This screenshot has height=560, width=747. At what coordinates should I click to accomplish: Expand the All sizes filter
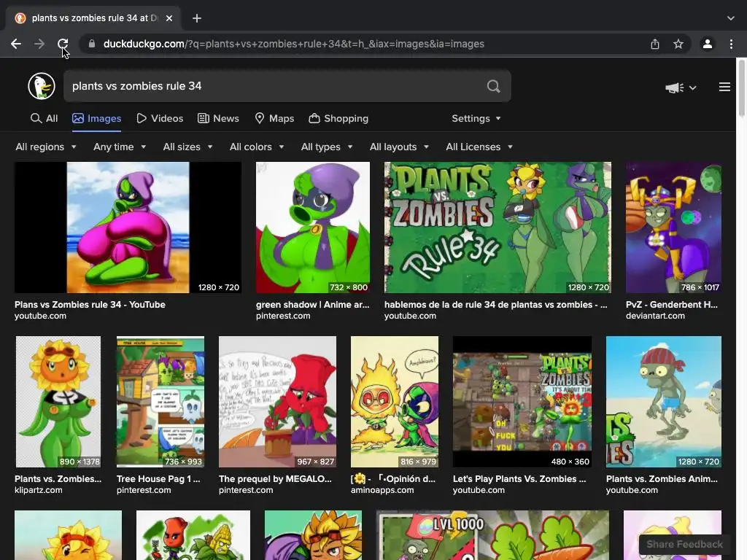187,147
